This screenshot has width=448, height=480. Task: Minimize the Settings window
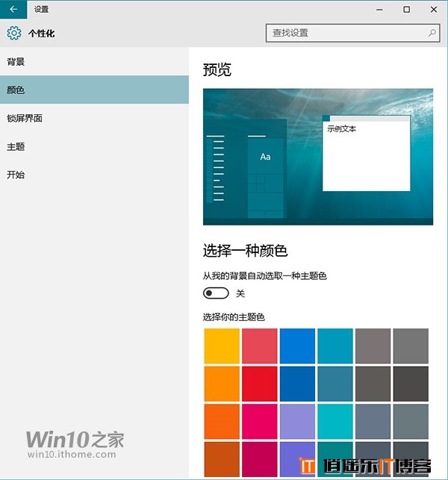[x=379, y=10]
